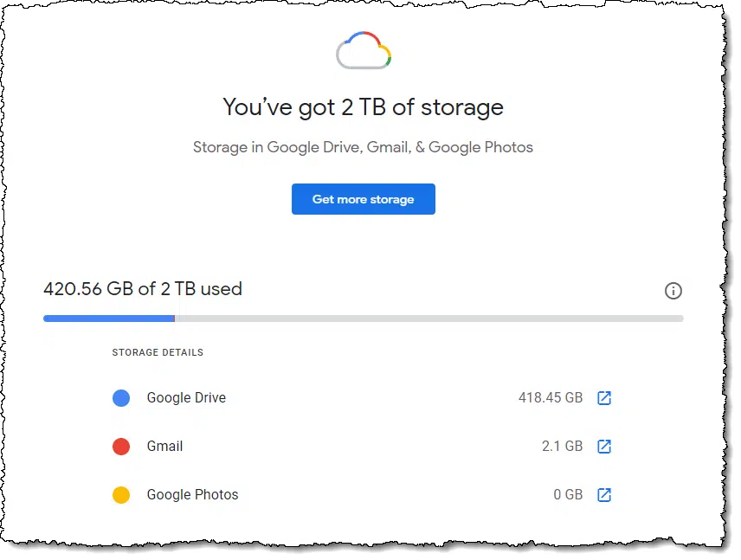Click the blue Google Drive dot
This screenshot has height=560, width=741.
coord(121,398)
